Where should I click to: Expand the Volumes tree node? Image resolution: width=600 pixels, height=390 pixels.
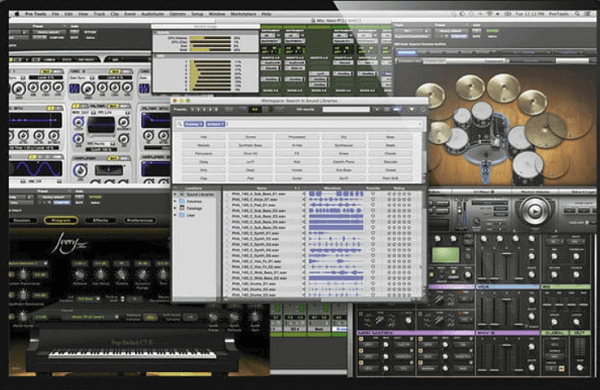point(176,201)
